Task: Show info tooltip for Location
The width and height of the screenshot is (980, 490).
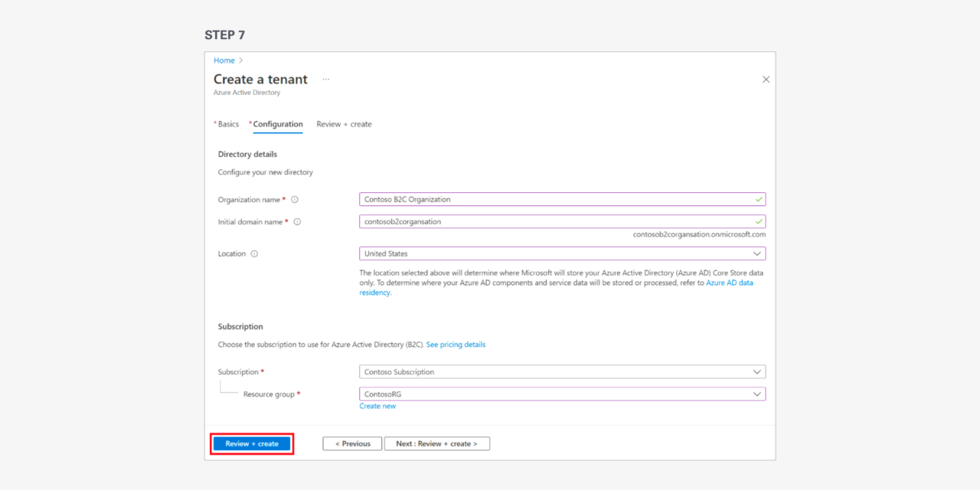Action: coord(254,254)
